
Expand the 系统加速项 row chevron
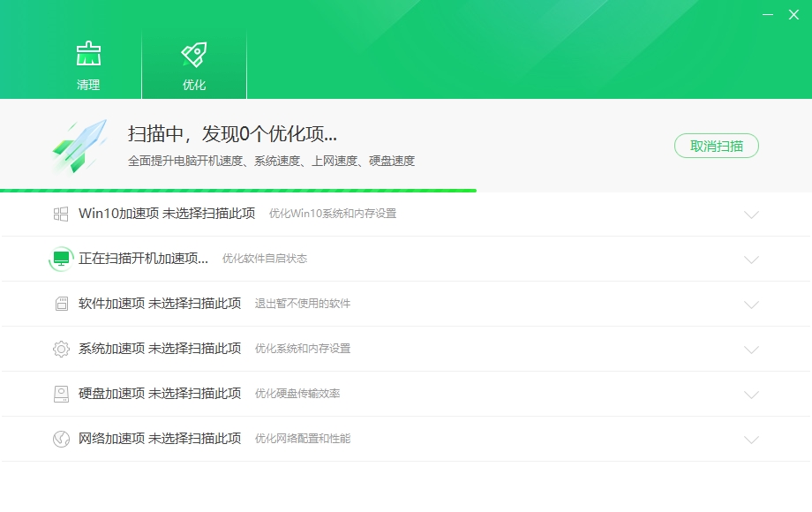coord(751,350)
